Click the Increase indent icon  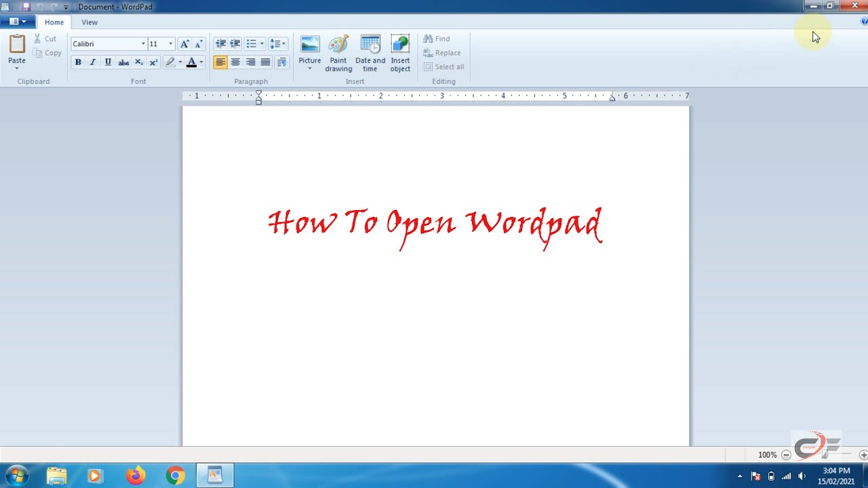tap(235, 44)
